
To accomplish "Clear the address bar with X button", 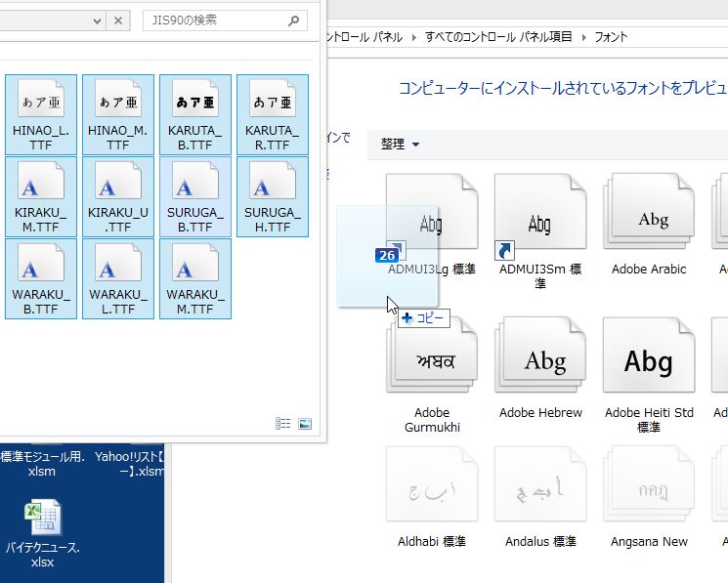I will 118,21.
